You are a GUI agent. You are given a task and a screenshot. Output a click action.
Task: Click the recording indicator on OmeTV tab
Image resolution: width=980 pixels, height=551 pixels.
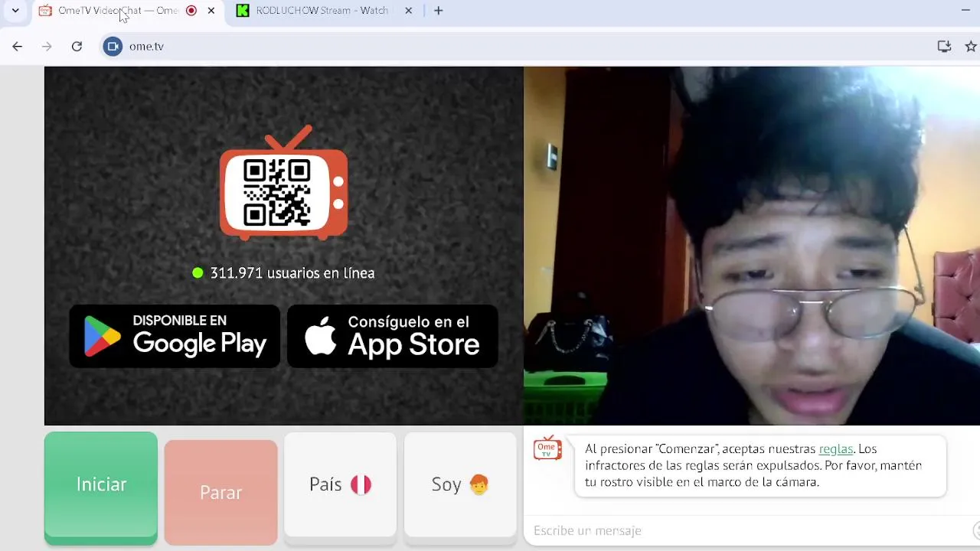click(x=191, y=11)
